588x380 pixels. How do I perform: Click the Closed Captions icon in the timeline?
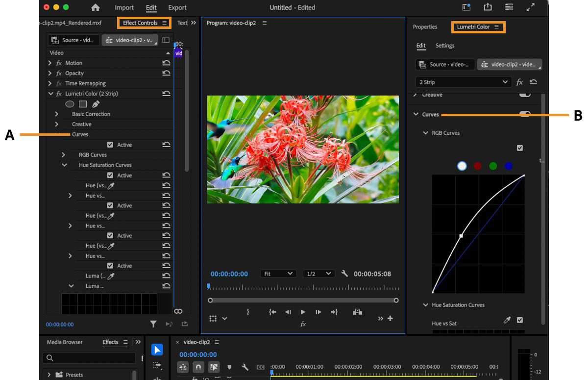(260, 366)
